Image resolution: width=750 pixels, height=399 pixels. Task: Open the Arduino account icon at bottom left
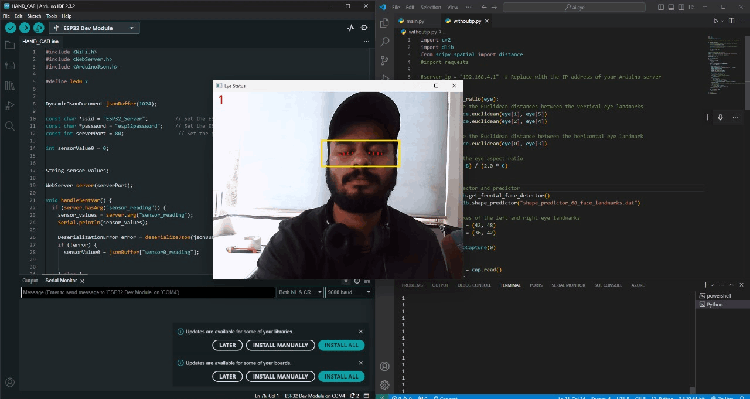coord(10,383)
